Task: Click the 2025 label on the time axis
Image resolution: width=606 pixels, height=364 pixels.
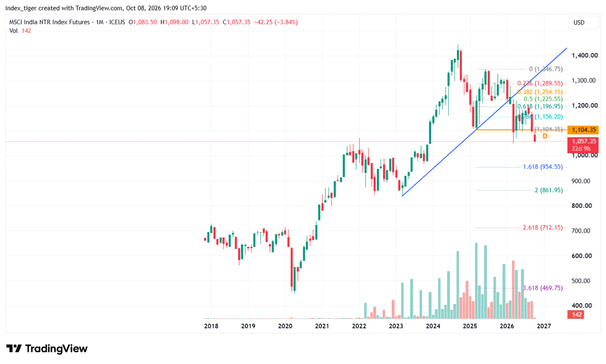Action: (x=470, y=326)
